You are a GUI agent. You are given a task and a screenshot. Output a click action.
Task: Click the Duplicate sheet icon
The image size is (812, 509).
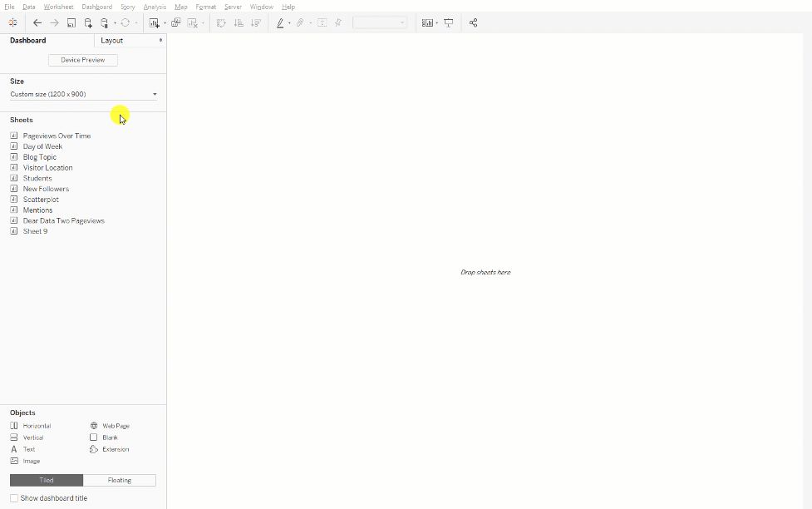tap(176, 22)
